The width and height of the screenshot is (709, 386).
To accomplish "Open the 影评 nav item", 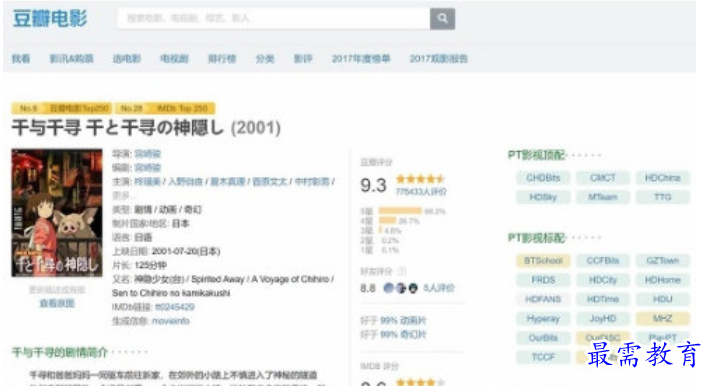I will click(303, 59).
